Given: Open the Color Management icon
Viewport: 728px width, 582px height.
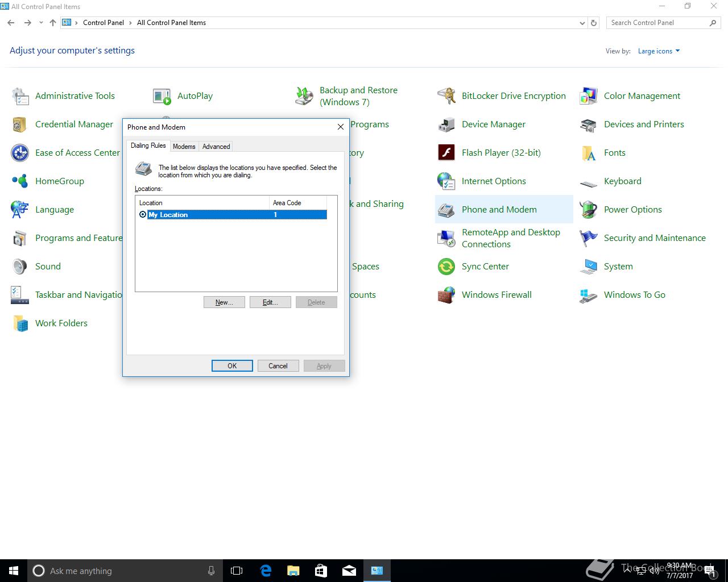Looking at the screenshot, I should [x=589, y=96].
